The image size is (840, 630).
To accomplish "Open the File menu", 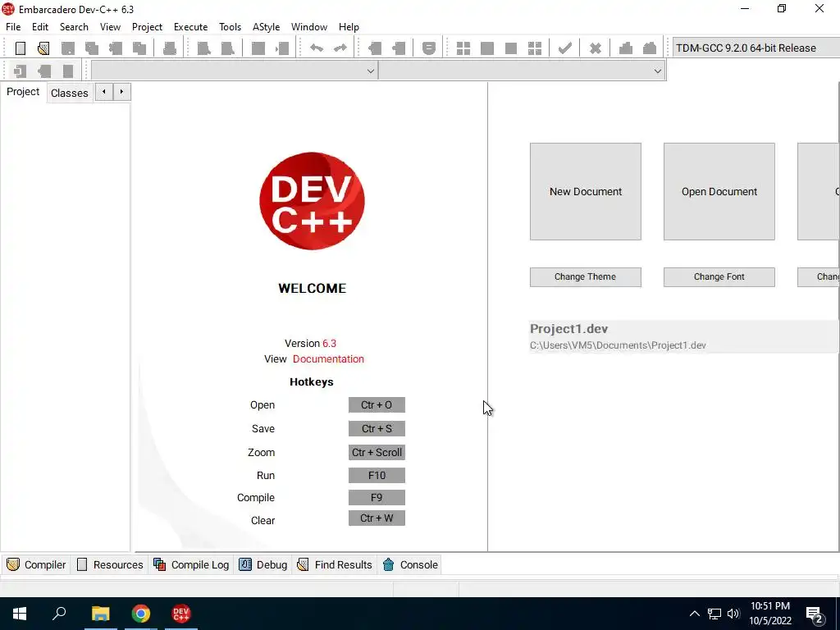I will 13,27.
